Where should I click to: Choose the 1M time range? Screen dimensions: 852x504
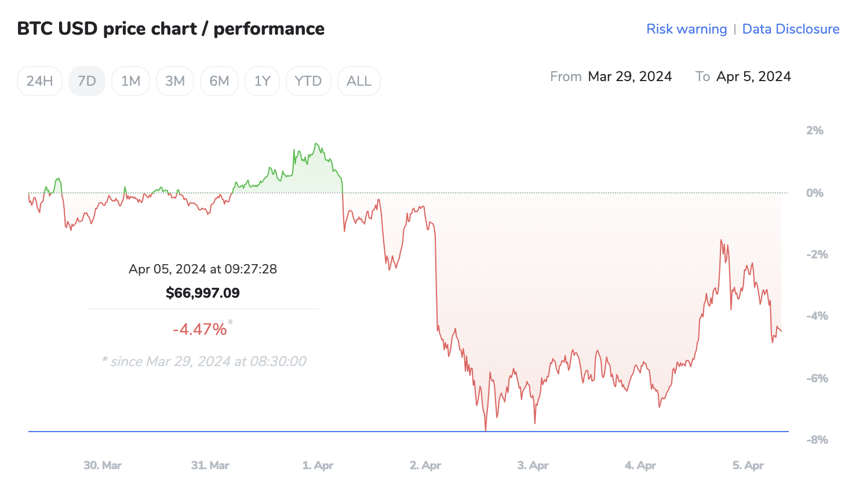[130, 81]
